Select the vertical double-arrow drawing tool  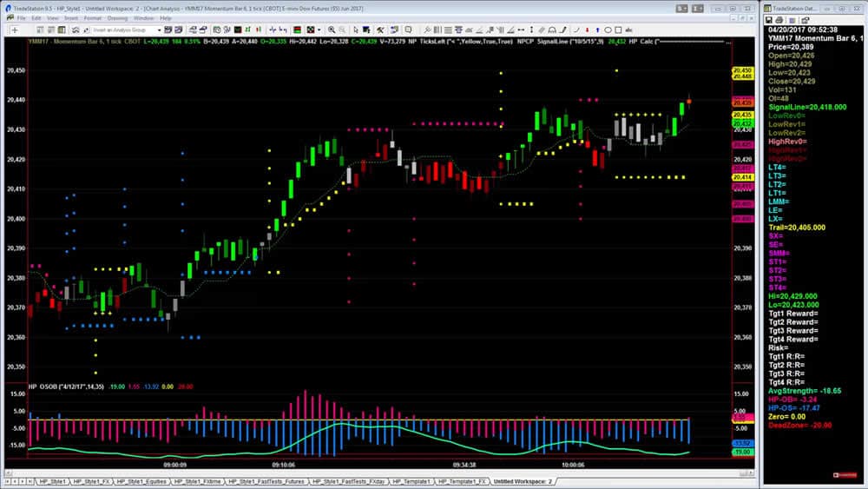click(531, 30)
